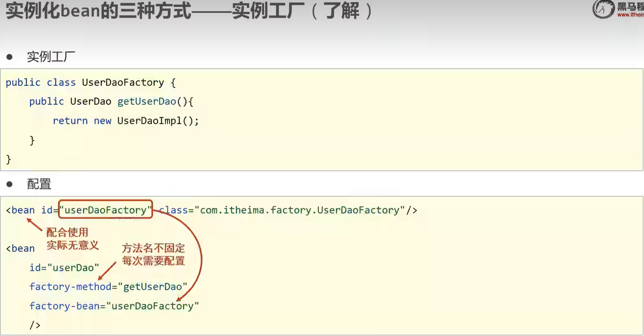The height and width of the screenshot is (336, 644).
Task: Click the 实例工厂 bullet heading
Action: (51, 57)
